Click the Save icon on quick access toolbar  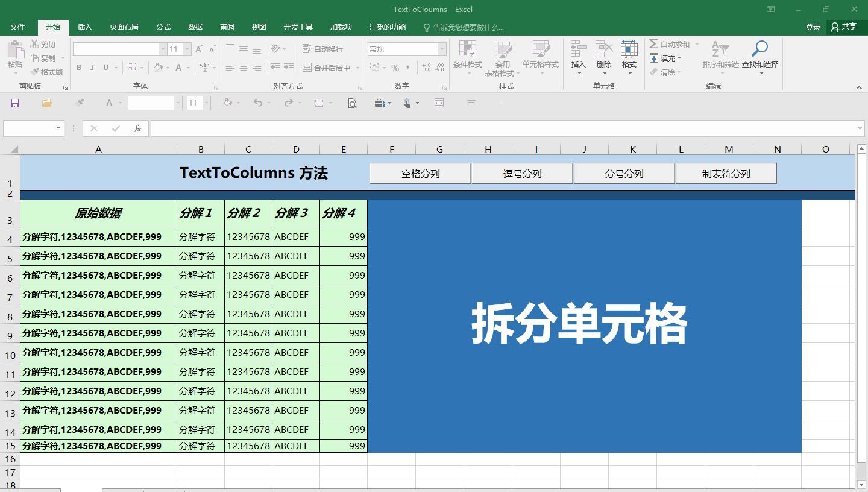coord(13,102)
